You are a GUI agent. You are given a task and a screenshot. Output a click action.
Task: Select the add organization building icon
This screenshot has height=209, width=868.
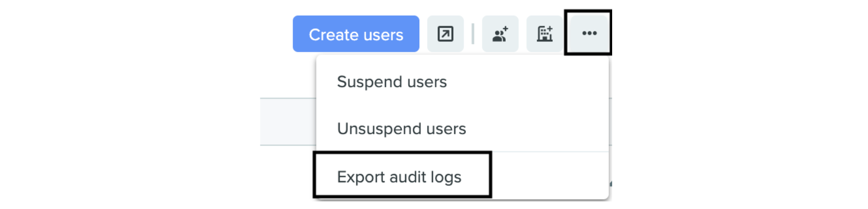click(x=545, y=34)
